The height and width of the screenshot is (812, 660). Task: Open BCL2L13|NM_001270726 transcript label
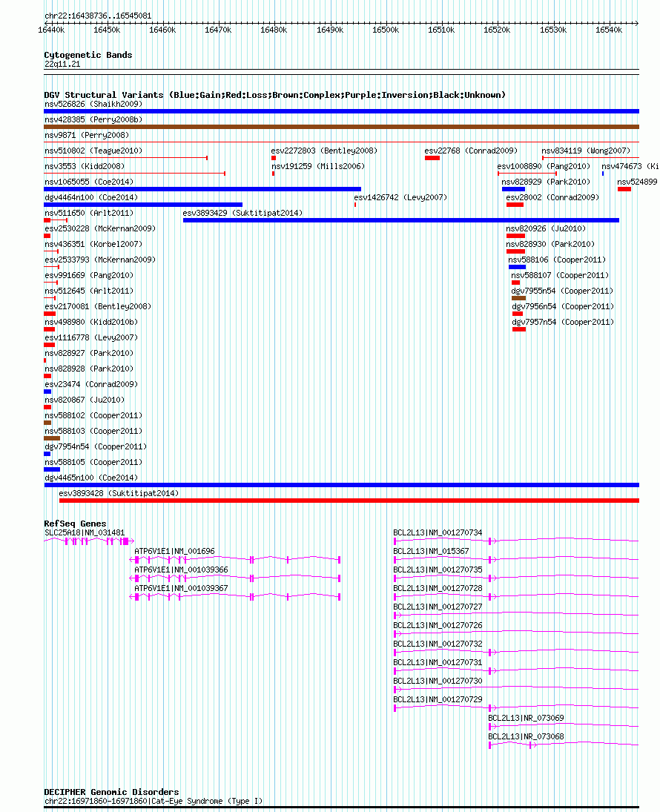coord(438,626)
